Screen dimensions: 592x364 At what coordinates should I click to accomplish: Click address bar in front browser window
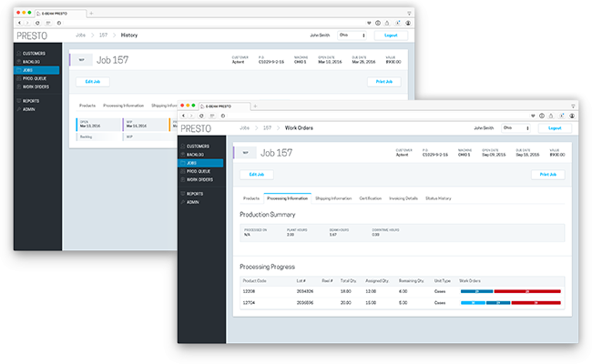pos(378,116)
